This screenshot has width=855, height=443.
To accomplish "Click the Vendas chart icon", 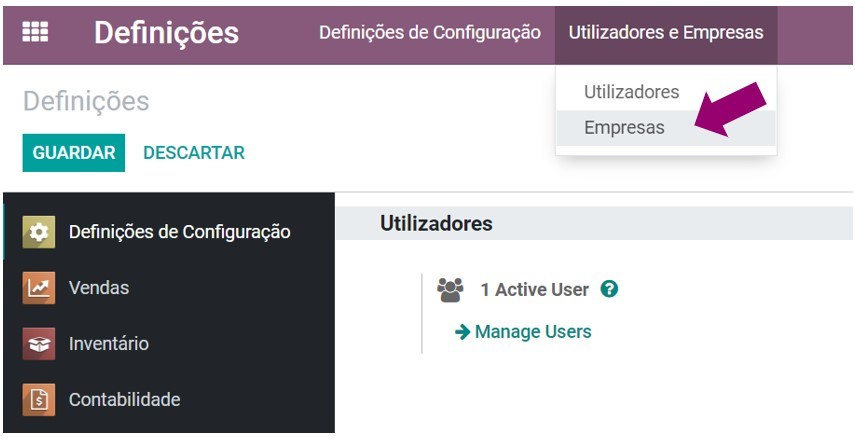I will 39,288.
